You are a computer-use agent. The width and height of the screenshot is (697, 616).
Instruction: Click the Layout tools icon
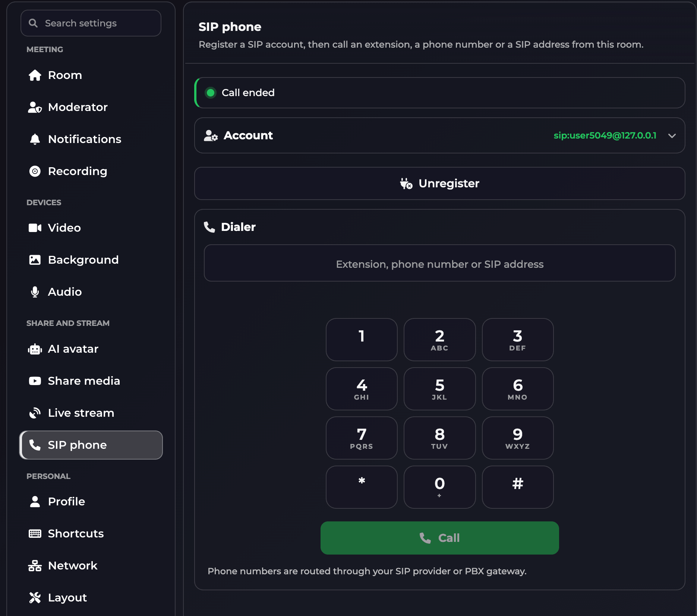(35, 598)
